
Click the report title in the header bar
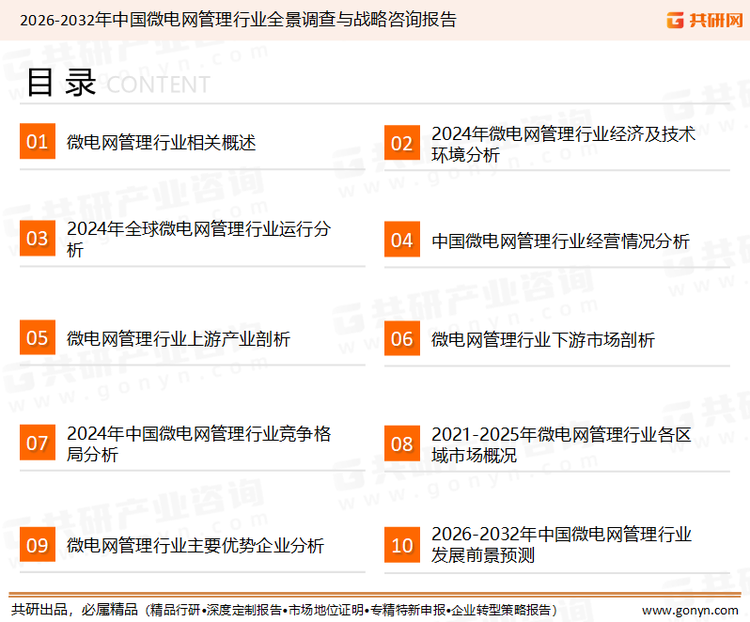pos(238,20)
